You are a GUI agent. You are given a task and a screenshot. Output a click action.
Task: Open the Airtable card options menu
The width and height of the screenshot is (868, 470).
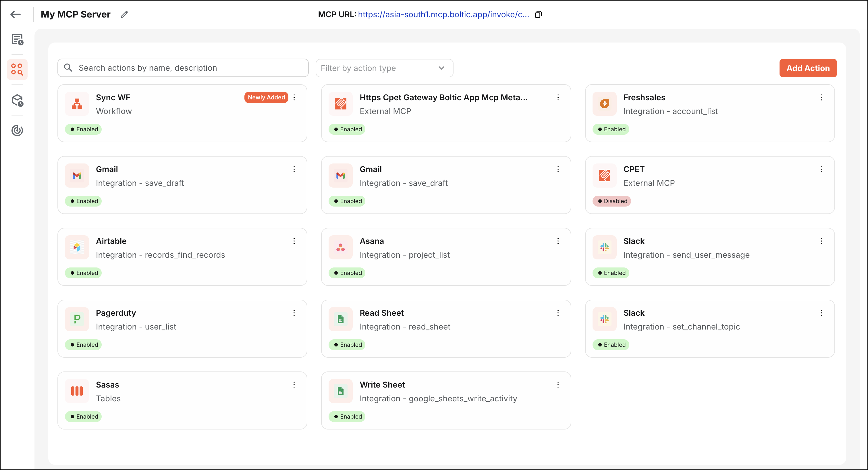coord(294,241)
